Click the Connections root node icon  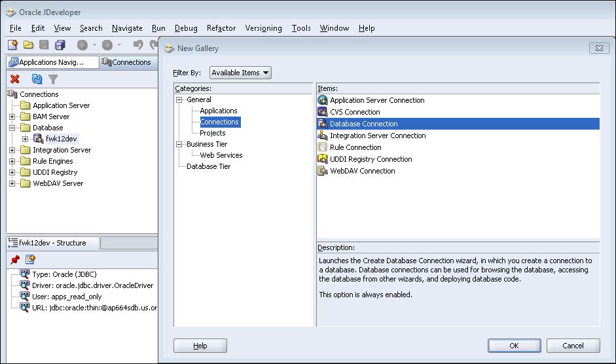click(x=12, y=94)
